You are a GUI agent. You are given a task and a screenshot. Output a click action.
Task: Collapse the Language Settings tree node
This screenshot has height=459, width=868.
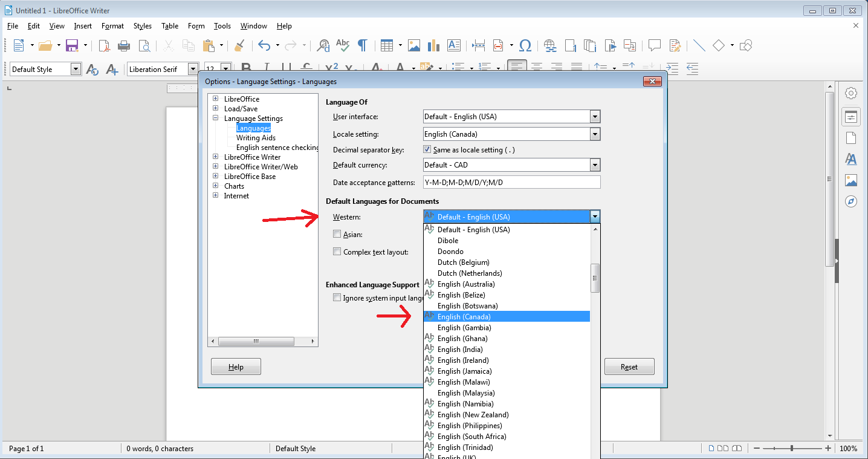click(216, 118)
